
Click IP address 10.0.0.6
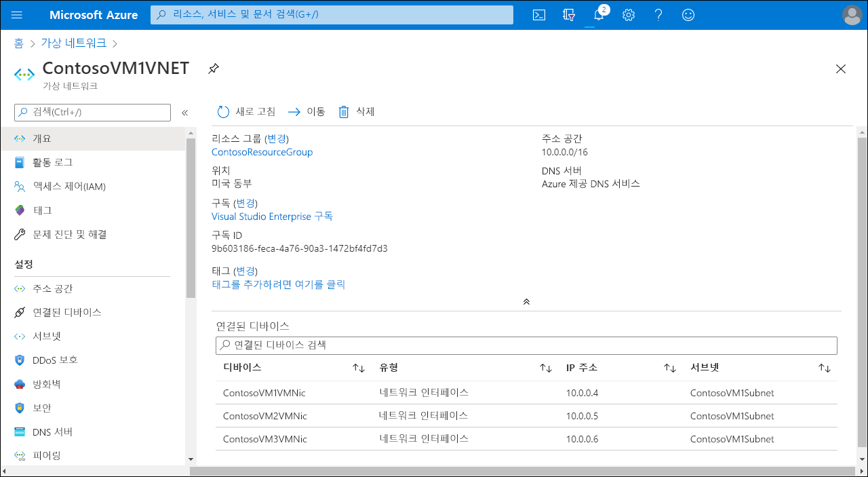583,439
